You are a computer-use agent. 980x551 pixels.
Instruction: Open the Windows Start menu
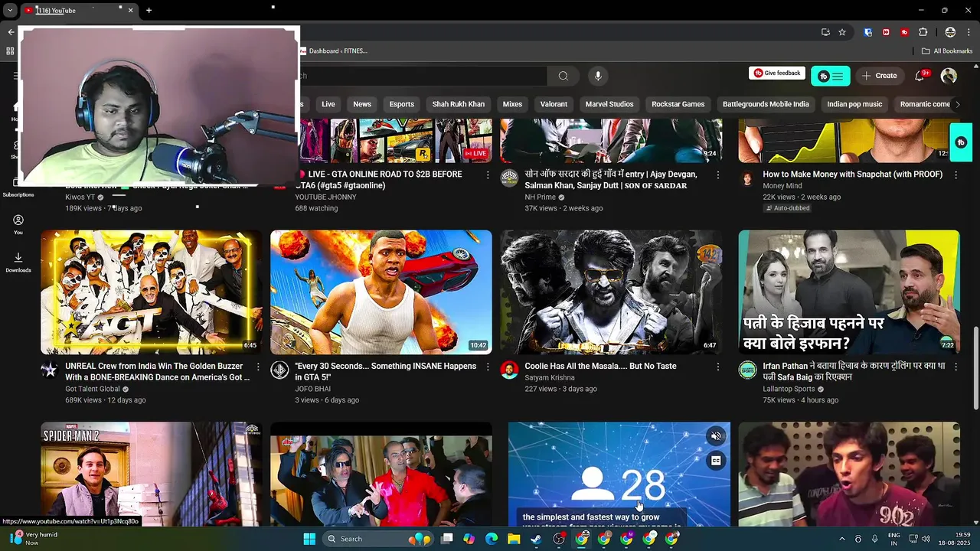(x=309, y=539)
